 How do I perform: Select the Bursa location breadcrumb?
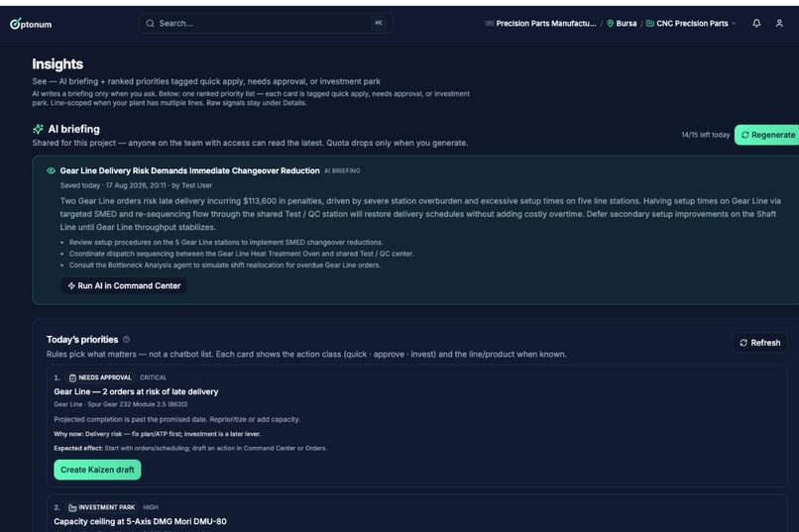(627, 24)
